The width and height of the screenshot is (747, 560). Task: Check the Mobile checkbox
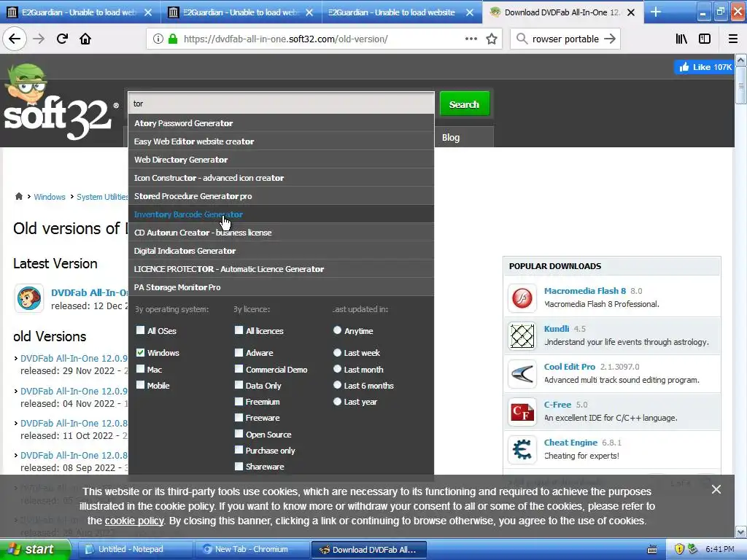[x=141, y=385]
